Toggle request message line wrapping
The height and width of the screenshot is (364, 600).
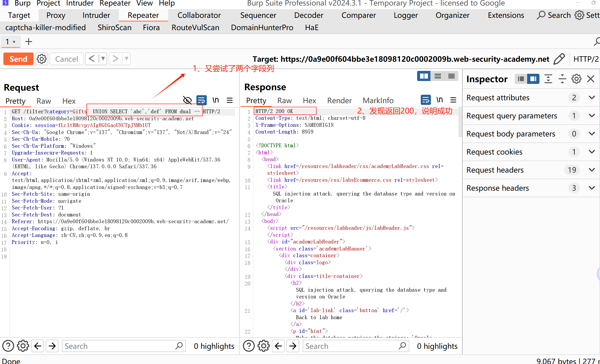coord(201,101)
